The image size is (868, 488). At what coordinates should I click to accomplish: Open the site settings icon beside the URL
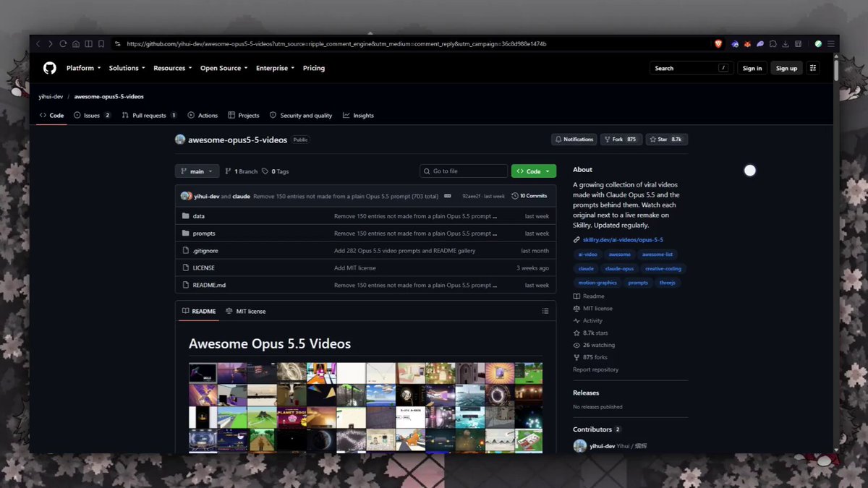tap(118, 44)
